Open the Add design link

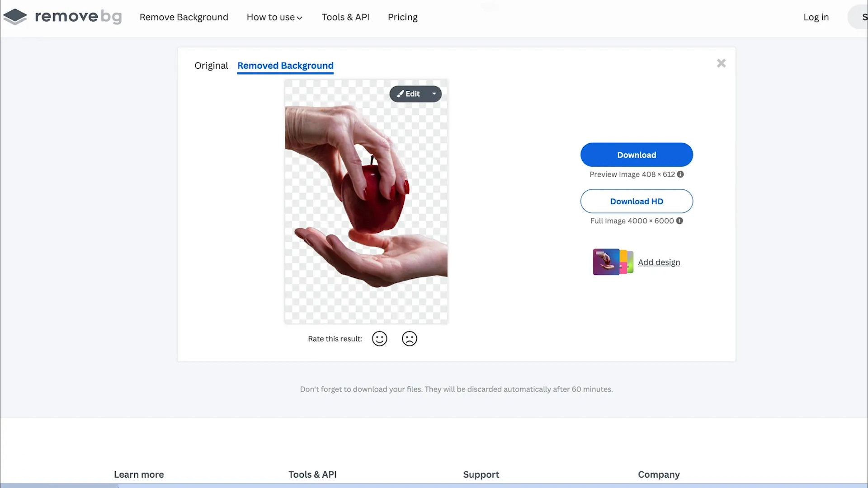point(659,262)
